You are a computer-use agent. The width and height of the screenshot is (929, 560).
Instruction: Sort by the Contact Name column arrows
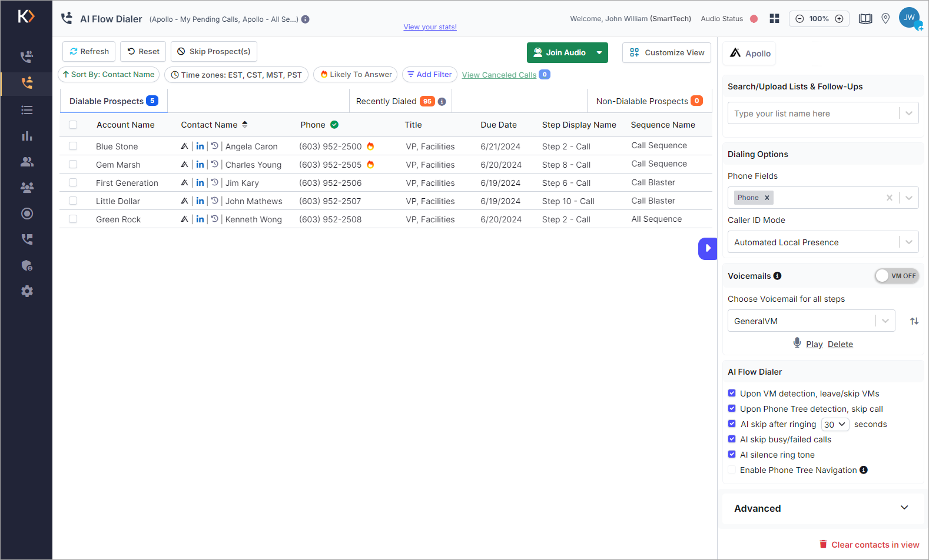tap(245, 125)
